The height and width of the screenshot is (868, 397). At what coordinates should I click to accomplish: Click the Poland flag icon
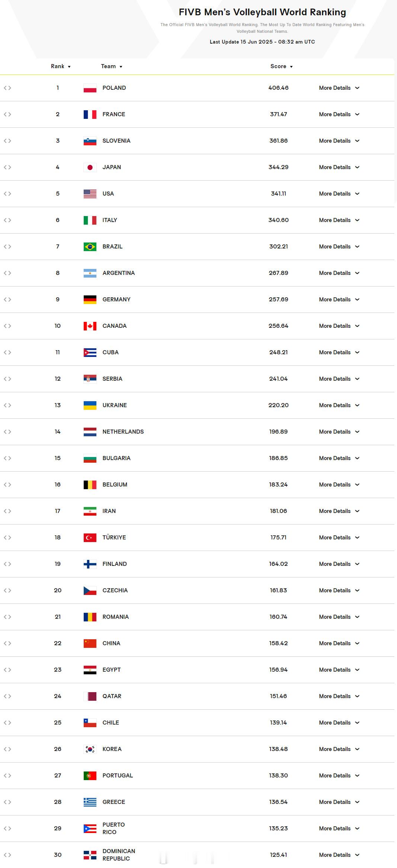90,88
